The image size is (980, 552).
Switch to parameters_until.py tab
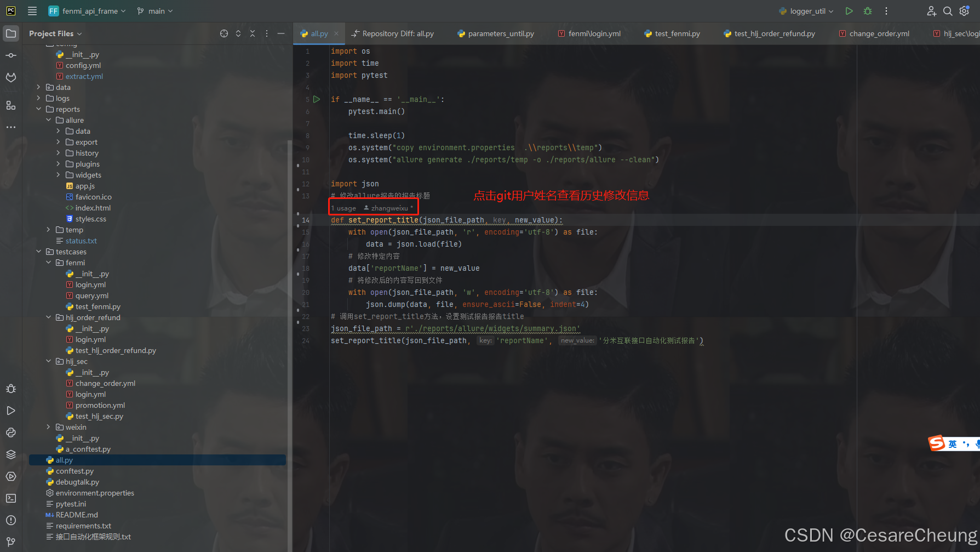pyautogui.click(x=496, y=33)
